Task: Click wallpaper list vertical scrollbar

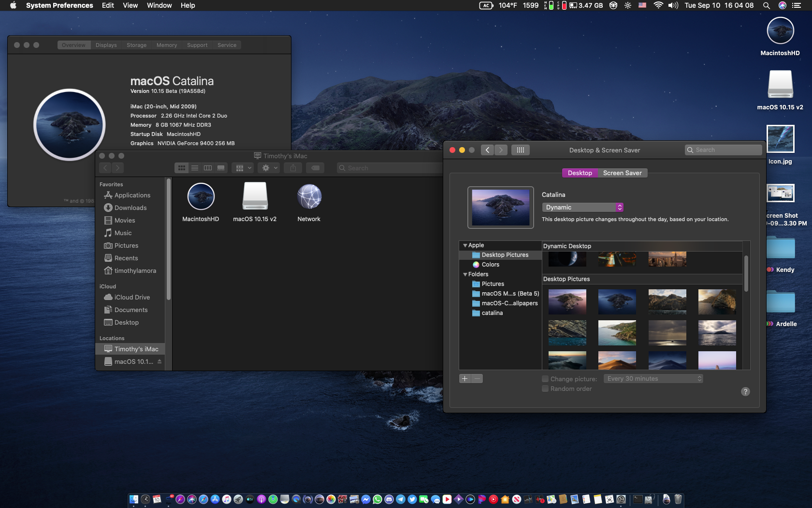Action: tap(746, 273)
